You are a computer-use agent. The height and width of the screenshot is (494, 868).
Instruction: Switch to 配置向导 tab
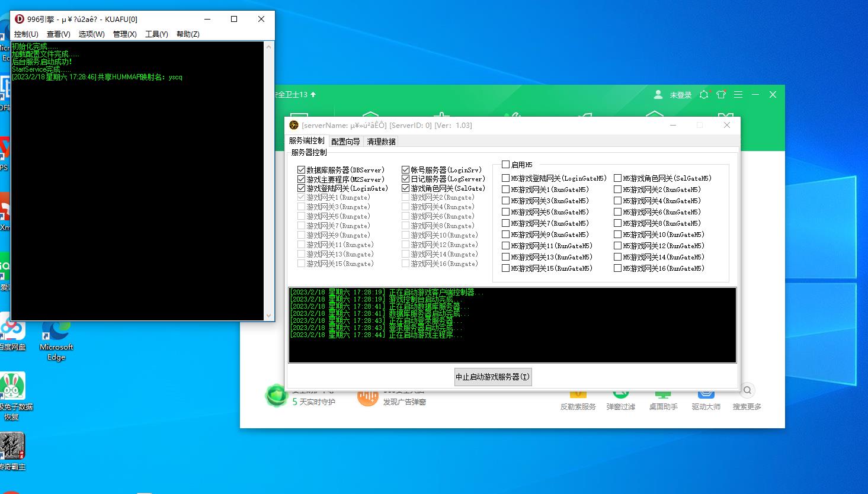pyautogui.click(x=345, y=142)
